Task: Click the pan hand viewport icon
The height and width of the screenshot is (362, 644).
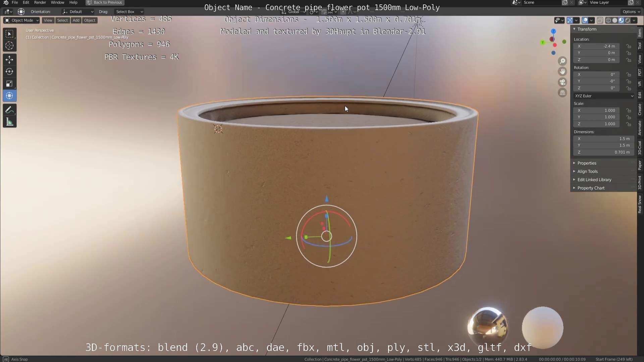Action: click(562, 71)
